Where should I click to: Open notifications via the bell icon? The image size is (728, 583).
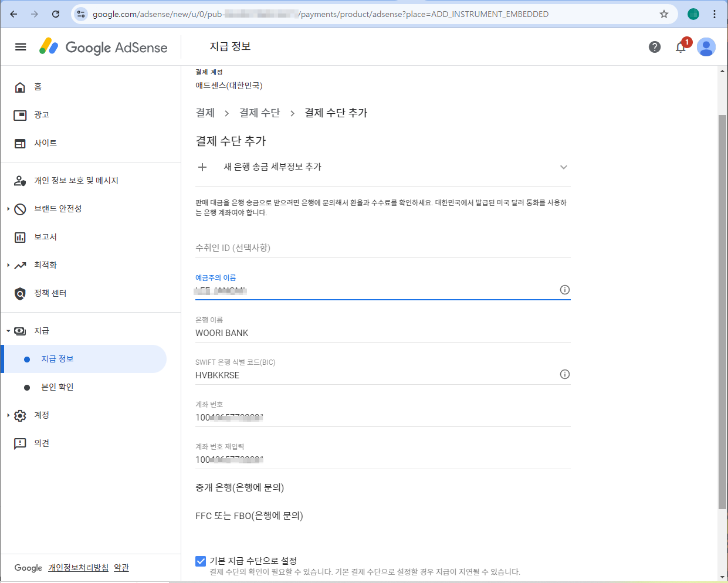(x=681, y=47)
